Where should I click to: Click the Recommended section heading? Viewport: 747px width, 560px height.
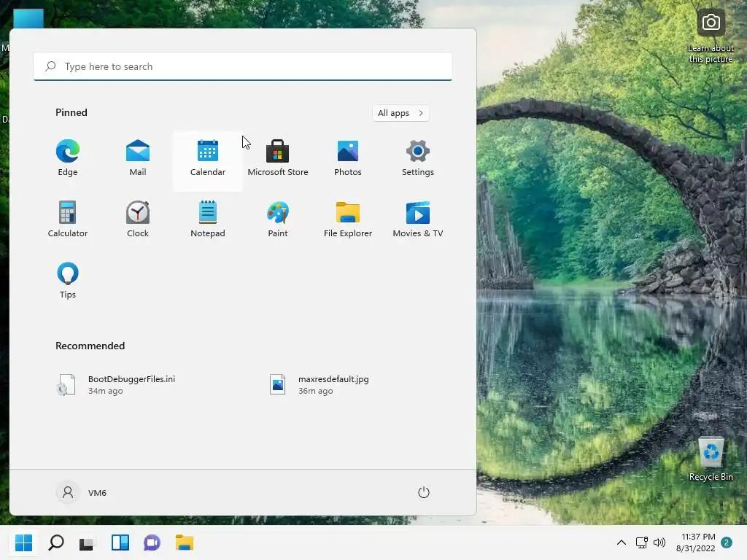(90, 346)
